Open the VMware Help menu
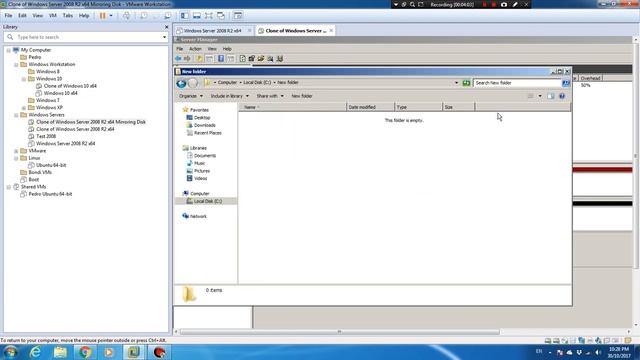Screen dimensions: 640x360 (x=84, y=16)
